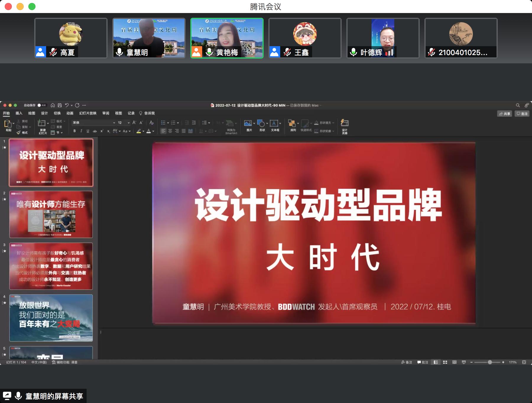Open the font name dropdown showing 宋体
This screenshot has height=403, width=532.
click(93, 122)
